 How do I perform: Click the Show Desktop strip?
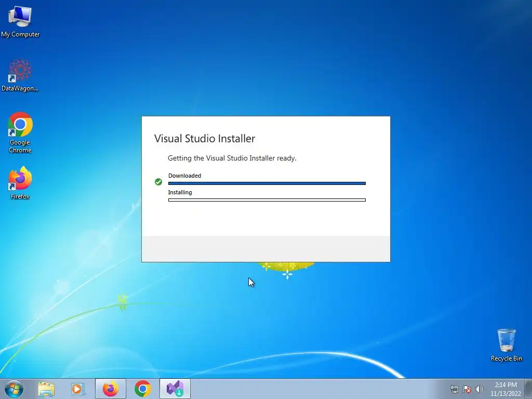(528, 389)
